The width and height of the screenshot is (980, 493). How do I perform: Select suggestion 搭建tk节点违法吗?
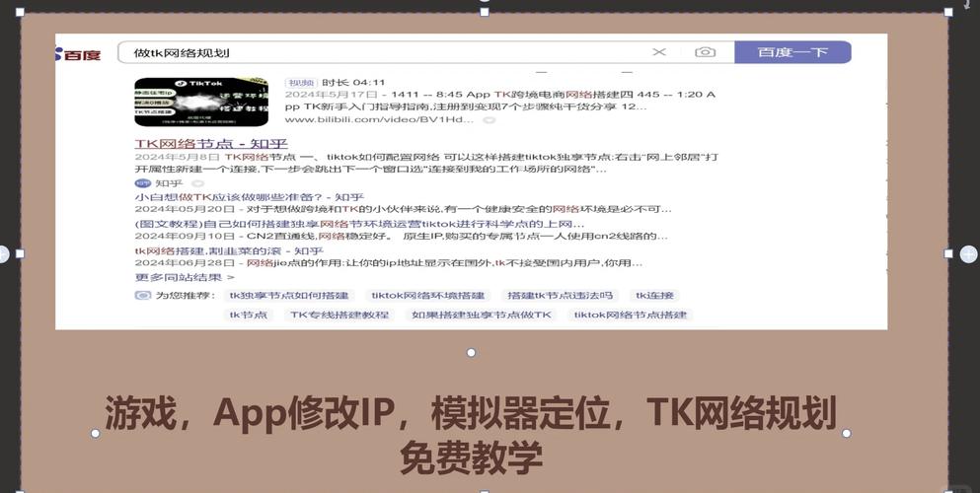point(560,295)
